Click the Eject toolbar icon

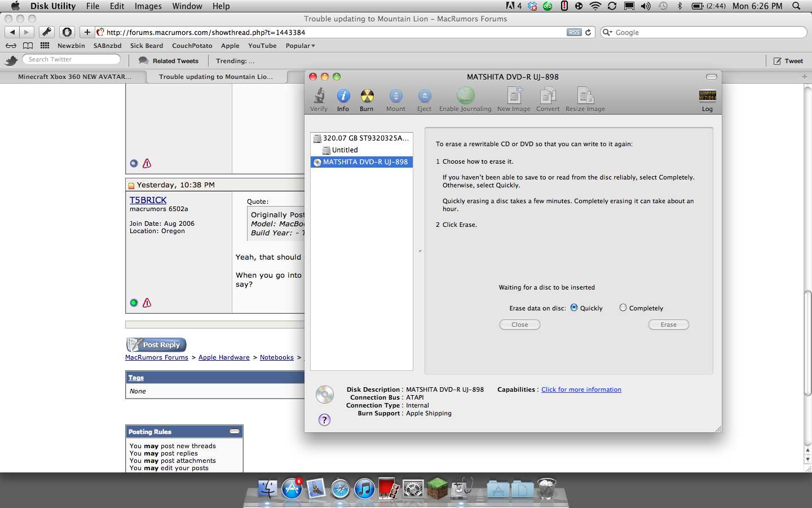pos(425,95)
